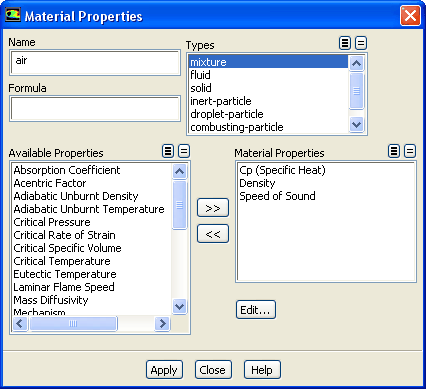Select fluid in Types list
This screenshot has width=426, height=389.
pos(268,75)
